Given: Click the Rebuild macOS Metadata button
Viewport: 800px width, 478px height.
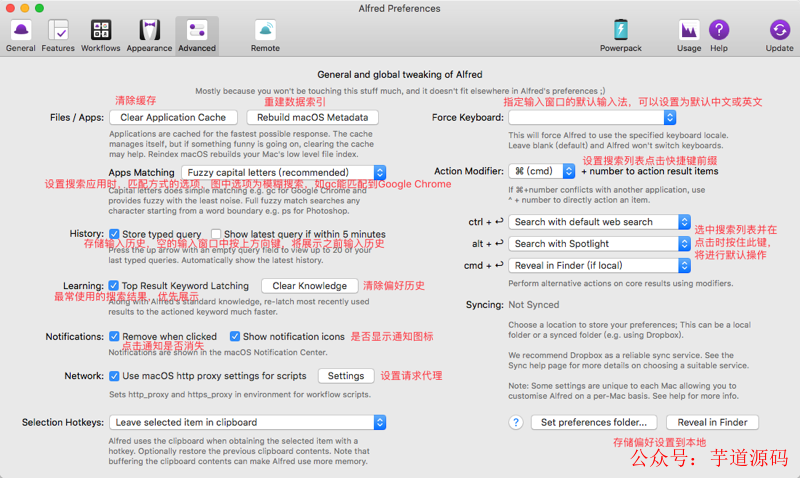Looking at the screenshot, I should pyautogui.click(x=313, y=117).
